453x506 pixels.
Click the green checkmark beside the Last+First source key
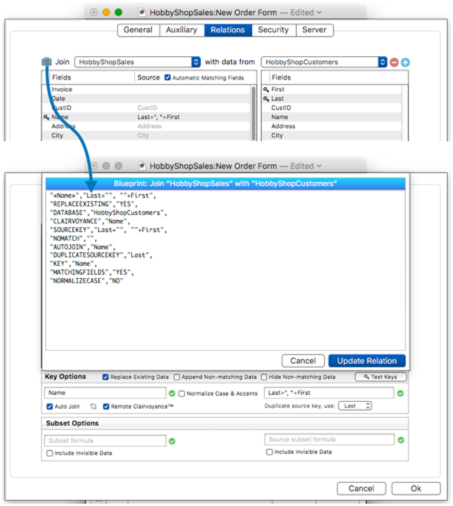[400, 393]
